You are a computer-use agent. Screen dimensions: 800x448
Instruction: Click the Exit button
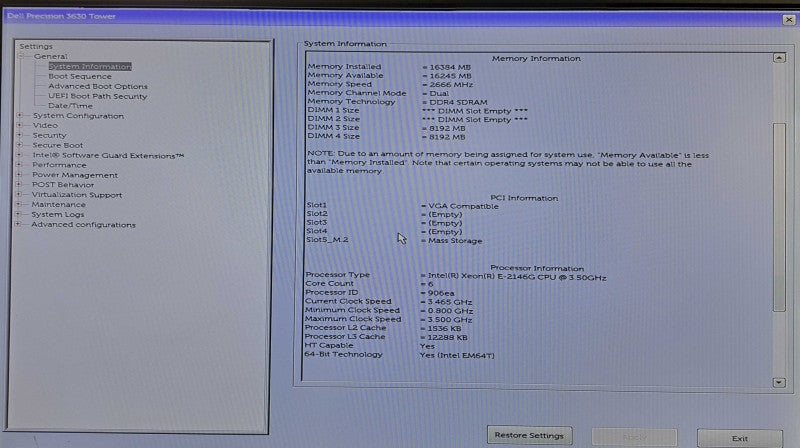(740, 438)
